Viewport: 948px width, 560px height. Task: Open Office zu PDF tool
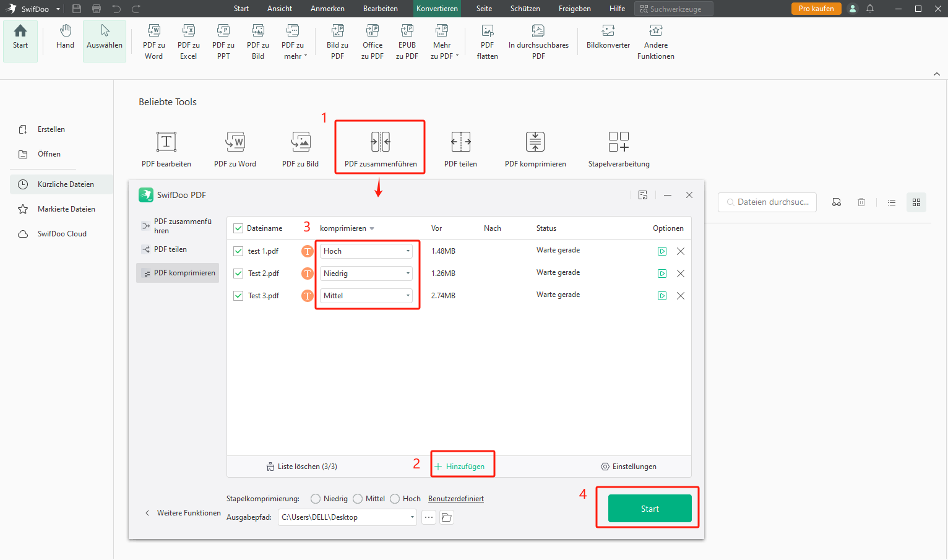tap(373, 41)
